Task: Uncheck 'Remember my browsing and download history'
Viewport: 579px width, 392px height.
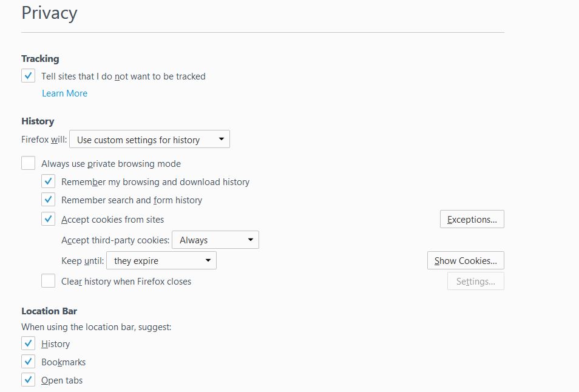Action: (x=48, y=181)
